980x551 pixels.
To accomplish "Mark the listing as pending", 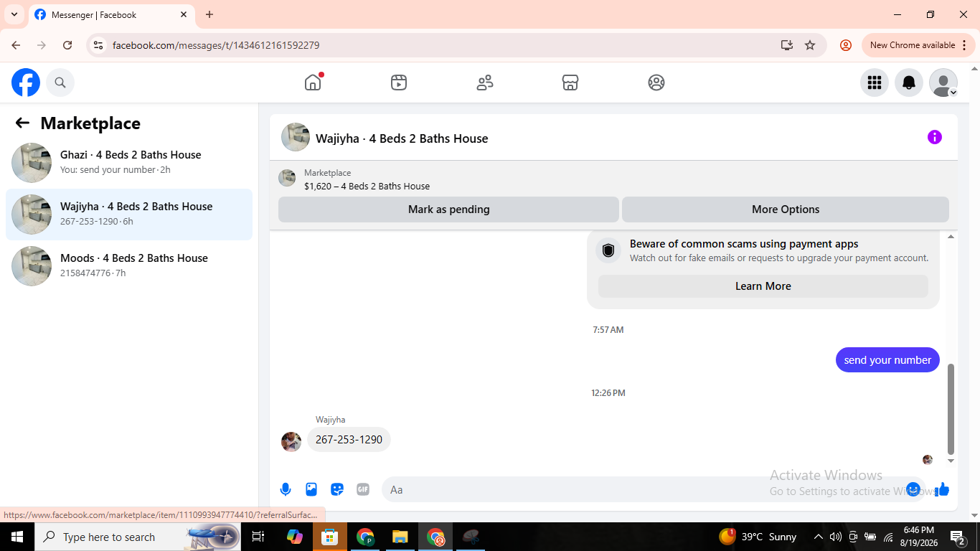I will [448, 209].
